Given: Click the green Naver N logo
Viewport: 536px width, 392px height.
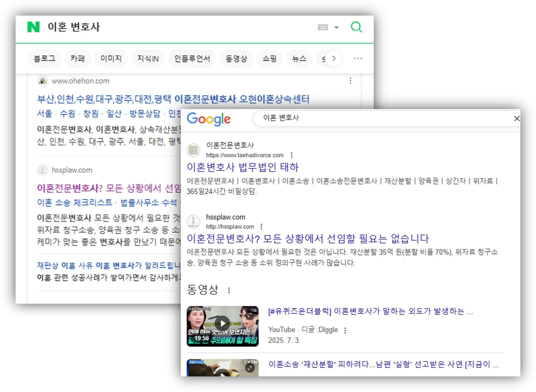Looking at the screenshot, I should tap(33, 27).
